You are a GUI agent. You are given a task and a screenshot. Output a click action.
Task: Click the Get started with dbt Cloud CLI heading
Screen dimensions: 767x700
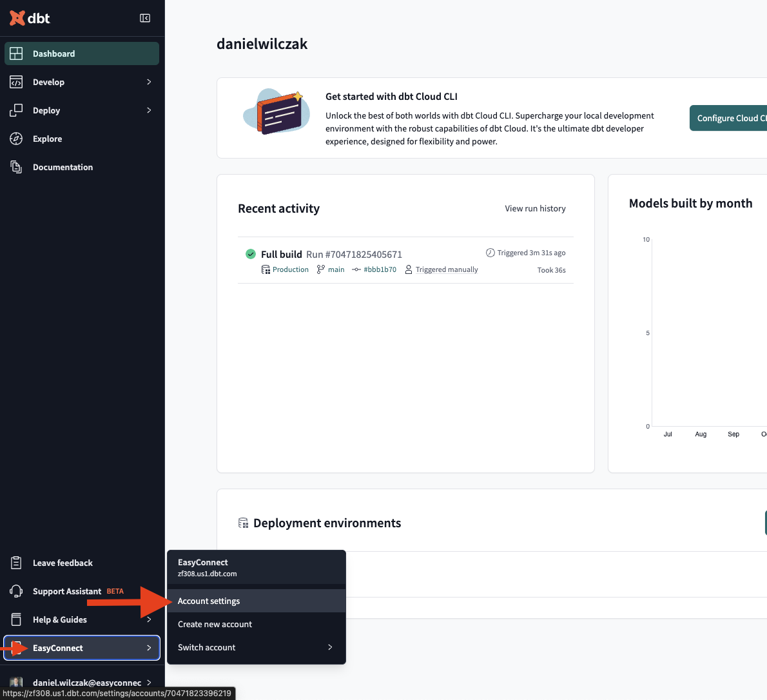pyautogui.click(x=391, y=97)
